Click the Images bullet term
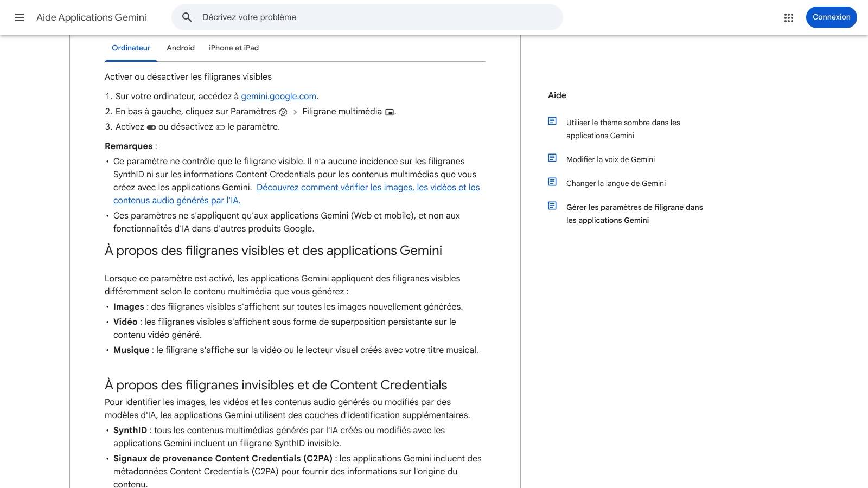Viewport: 868px width, 488px height. click(x=129, y=306)
